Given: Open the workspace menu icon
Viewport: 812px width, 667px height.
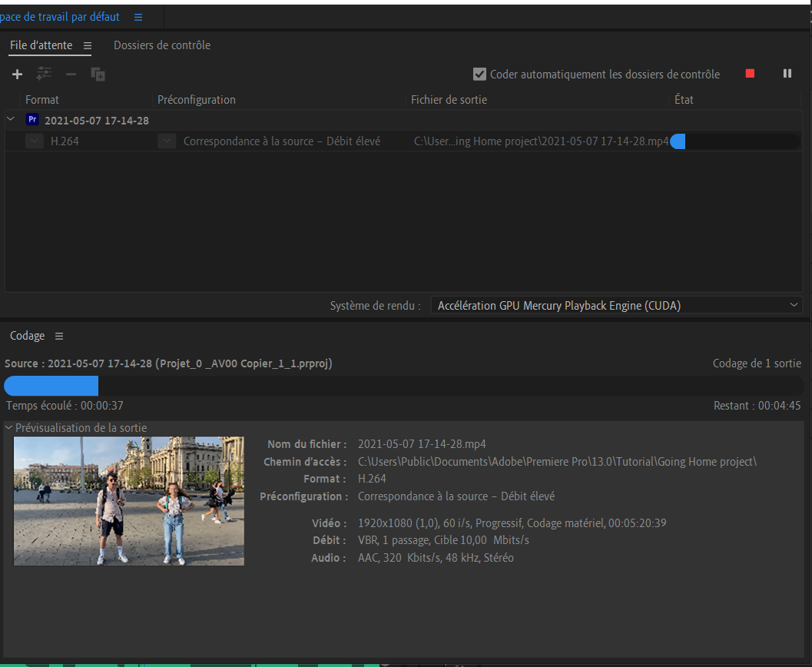Looking at the screenshot, I should click(x=138, y=17).
